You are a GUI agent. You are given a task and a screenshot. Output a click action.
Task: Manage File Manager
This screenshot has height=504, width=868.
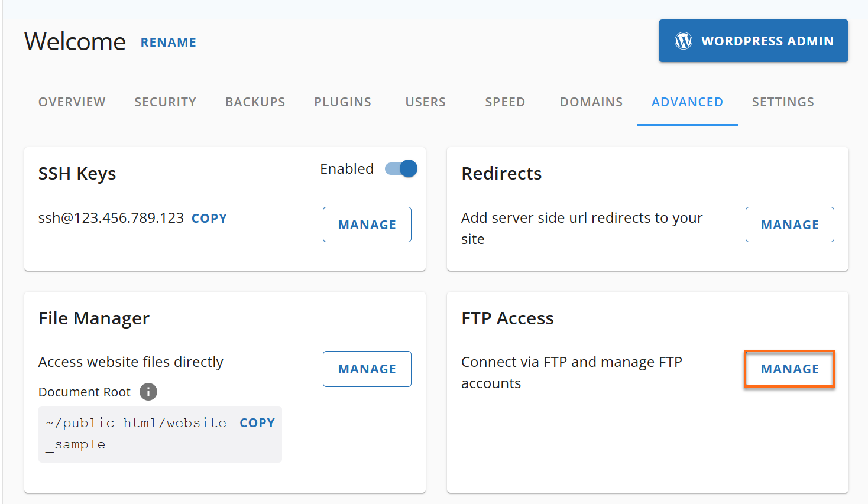pyautogui.click(x=367, y=369)
